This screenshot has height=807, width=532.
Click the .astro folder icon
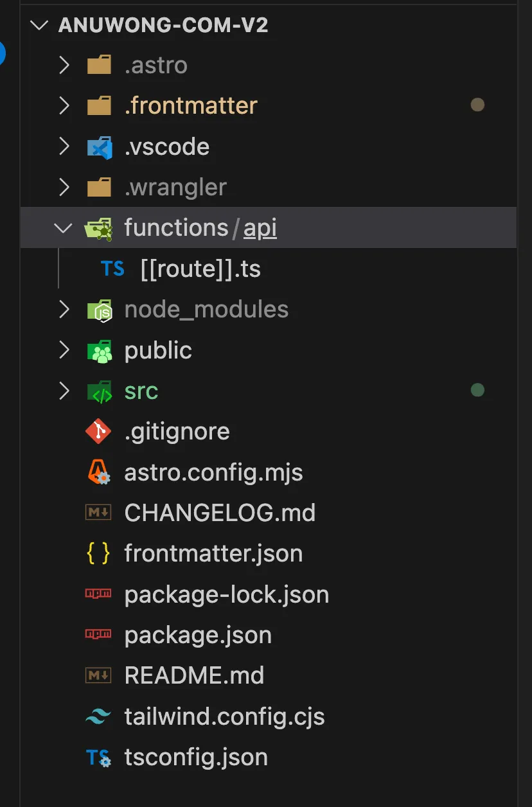coord(99,65)
